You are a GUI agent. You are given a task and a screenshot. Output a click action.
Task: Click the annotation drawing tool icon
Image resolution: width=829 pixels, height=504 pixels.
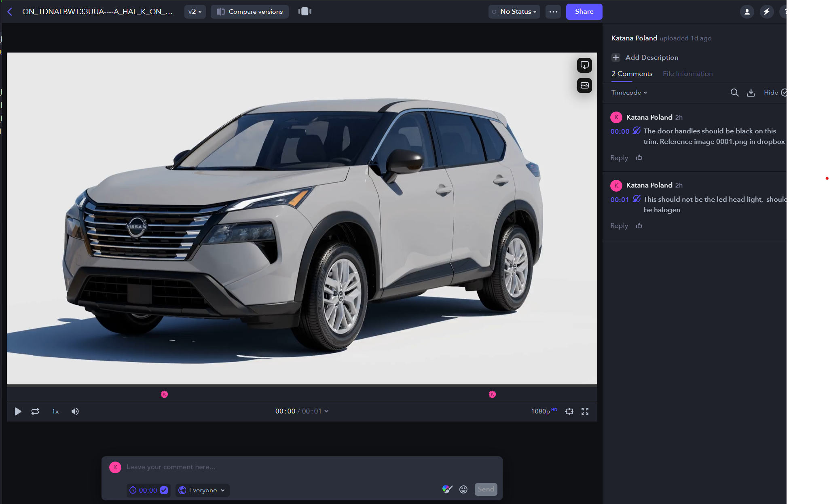[447, 489]
